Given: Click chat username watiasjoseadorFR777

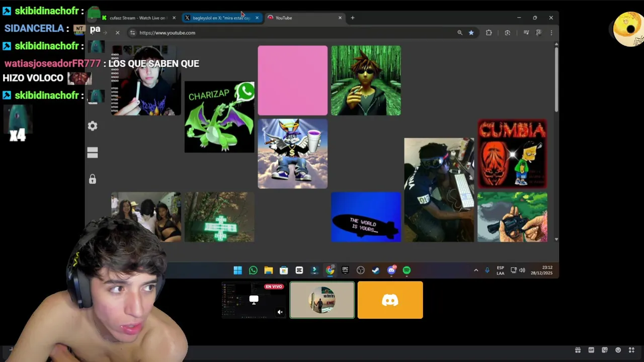Looking at the screenshot, I should (x=52, y=64).
